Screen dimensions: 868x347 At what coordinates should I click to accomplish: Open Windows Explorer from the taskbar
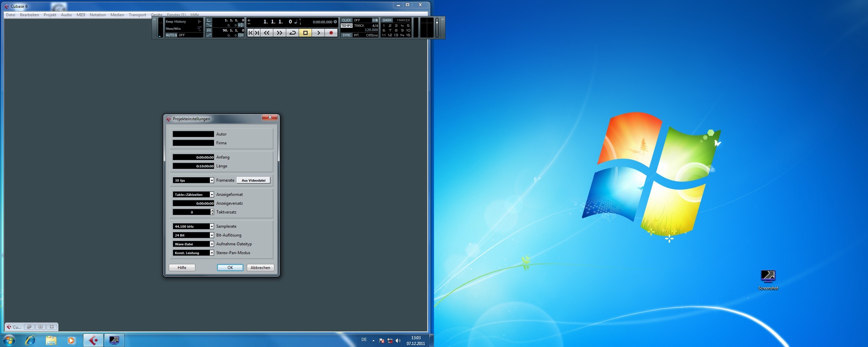[x=51, y=340]
